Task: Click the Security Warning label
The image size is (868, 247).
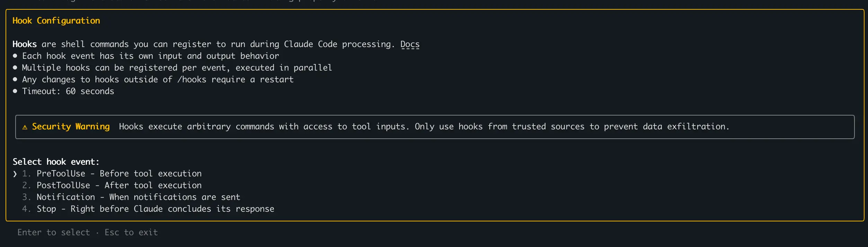Action: pyautogui.click(x=71, y=127)
